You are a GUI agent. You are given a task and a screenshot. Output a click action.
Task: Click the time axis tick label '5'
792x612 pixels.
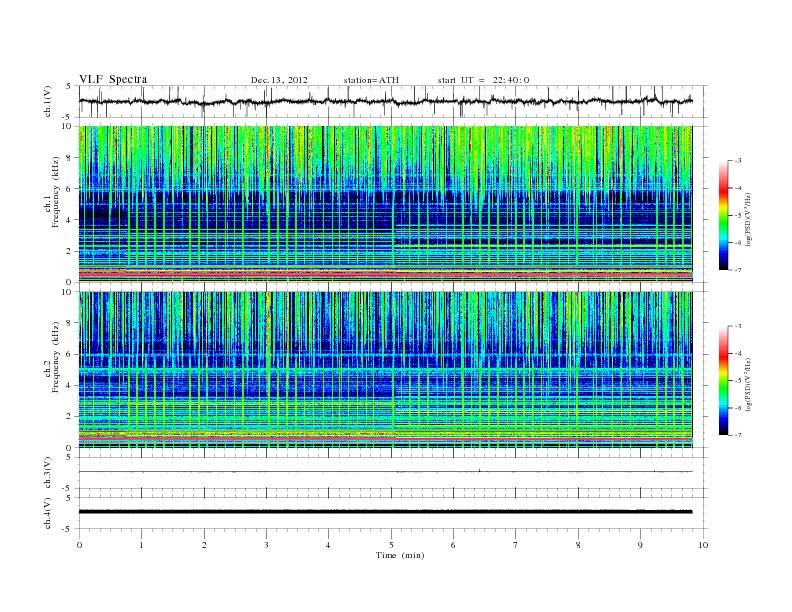coord(391,545)
